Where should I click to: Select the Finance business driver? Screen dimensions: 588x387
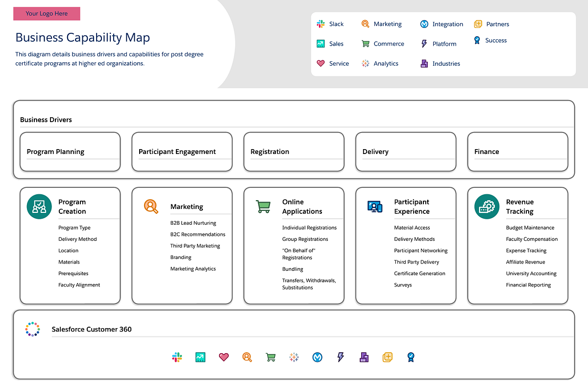(x=517, y=152)
